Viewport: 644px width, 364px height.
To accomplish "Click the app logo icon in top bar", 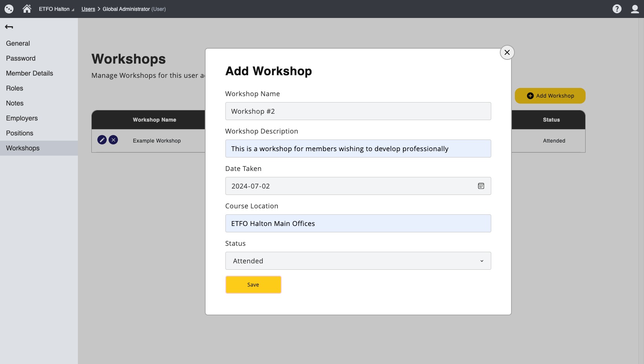I will [x=9, y=9].
